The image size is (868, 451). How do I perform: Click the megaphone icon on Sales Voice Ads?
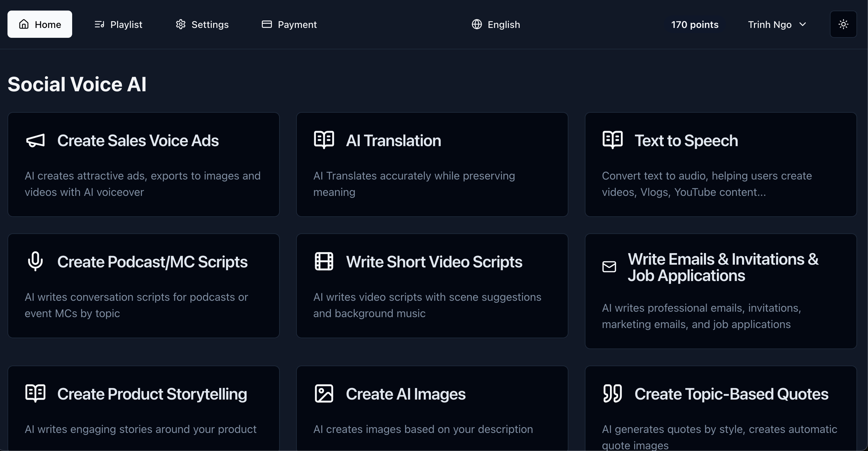[x=35, y=140]
